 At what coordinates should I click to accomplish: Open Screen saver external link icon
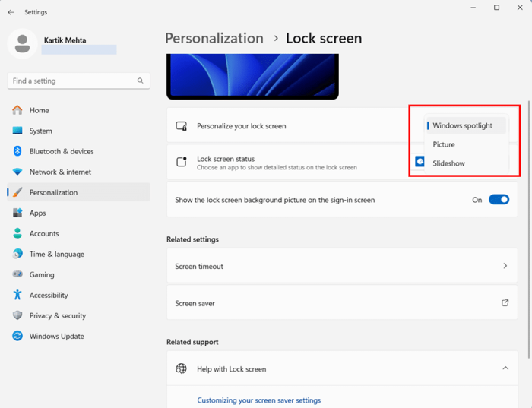tap(505, 302)
